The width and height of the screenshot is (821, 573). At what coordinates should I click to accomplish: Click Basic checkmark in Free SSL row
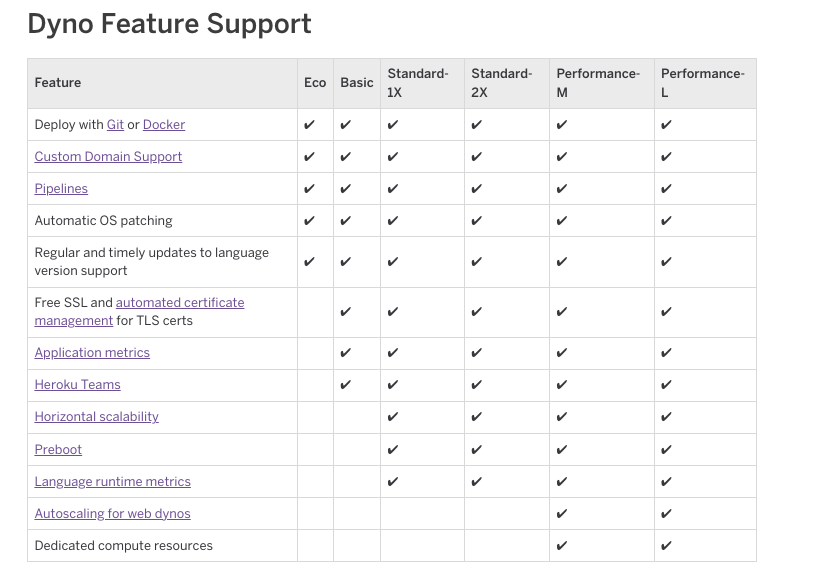pyautogui.click(x=346, y=312)
